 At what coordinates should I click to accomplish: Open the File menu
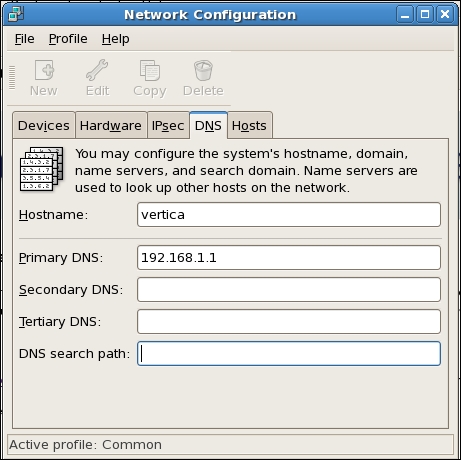[x=24, y=39]
